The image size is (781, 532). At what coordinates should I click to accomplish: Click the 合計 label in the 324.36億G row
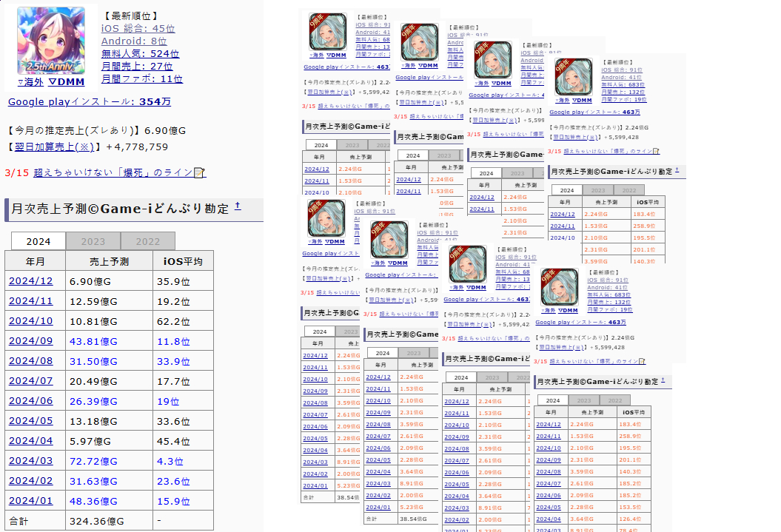(19, 521)
